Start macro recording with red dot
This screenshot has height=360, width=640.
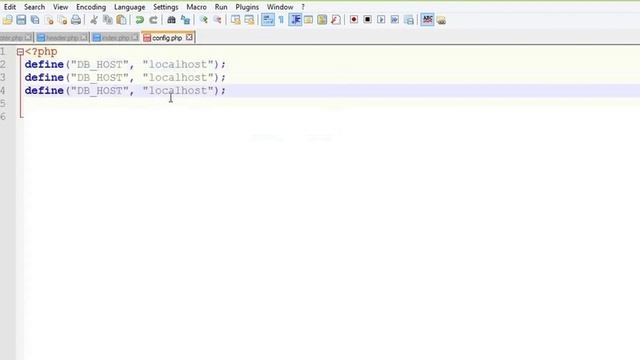pos(354,20)
